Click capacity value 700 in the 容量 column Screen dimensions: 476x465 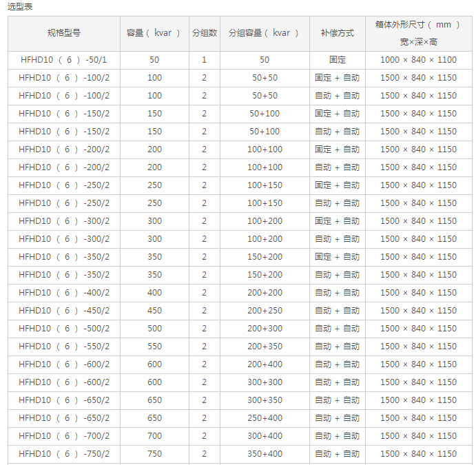[154, 436]
